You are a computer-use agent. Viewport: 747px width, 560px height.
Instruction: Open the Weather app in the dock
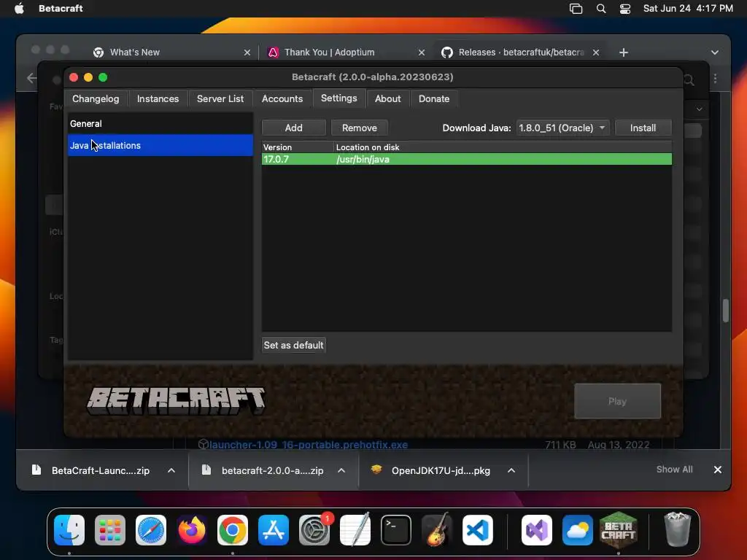578,530
